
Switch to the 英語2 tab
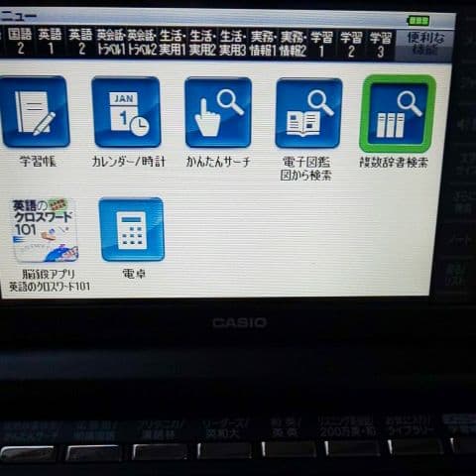(x=80, y=43)
